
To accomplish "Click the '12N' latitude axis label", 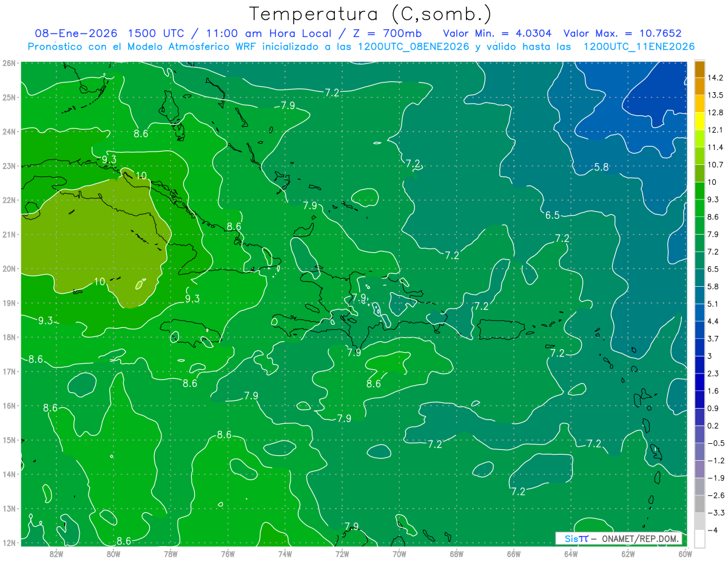I will pyautogui.click(x=8, y=543).
